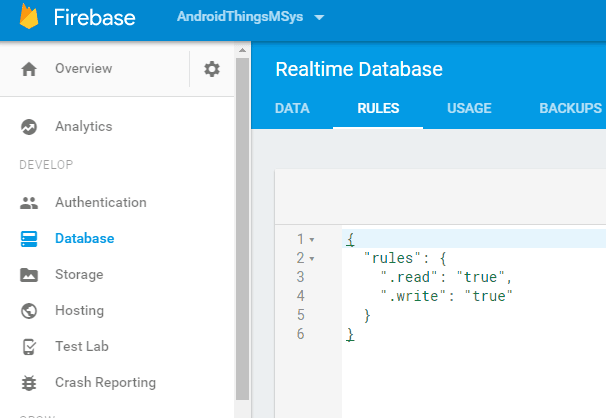Click the Crash Reporting bug icon
This screenshot has height=418, width=606.
pyautogui.click(x=29, y=383)
